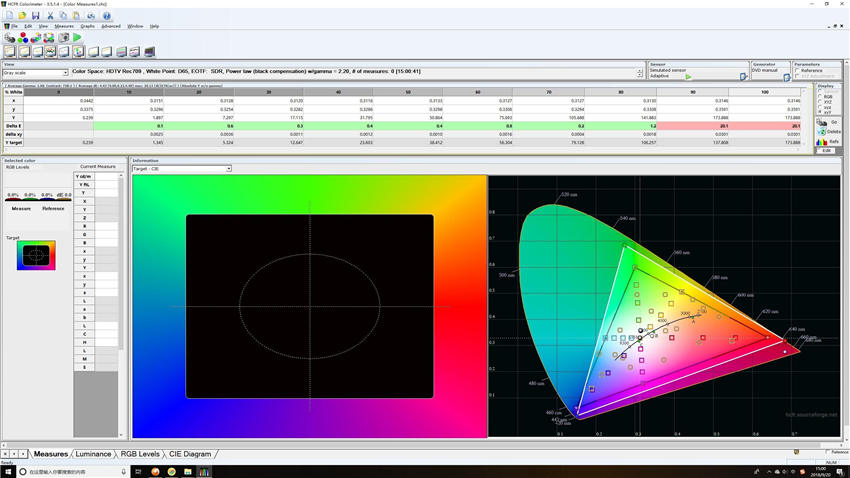Switch to the Luminance tab
This screenshot has width=850, height=478.
pyautogui.click(x=93, y=454)
